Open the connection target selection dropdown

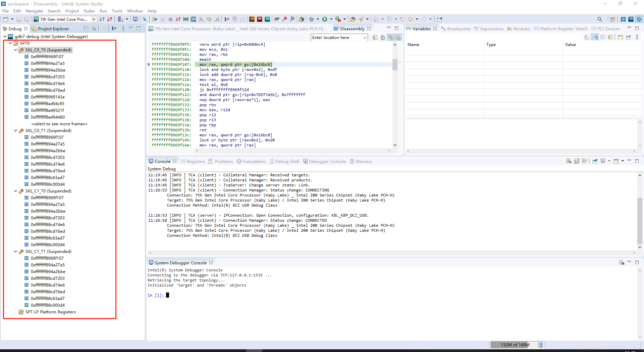tap(94, 19)
